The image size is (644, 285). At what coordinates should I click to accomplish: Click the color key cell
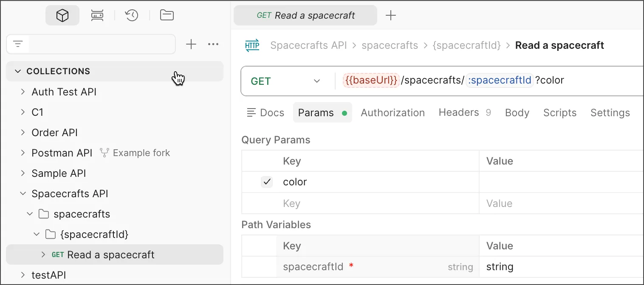(378, 182)
